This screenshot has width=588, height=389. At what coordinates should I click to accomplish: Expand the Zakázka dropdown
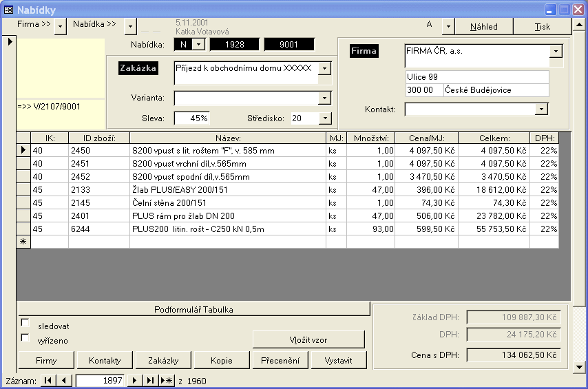[325, 68]
